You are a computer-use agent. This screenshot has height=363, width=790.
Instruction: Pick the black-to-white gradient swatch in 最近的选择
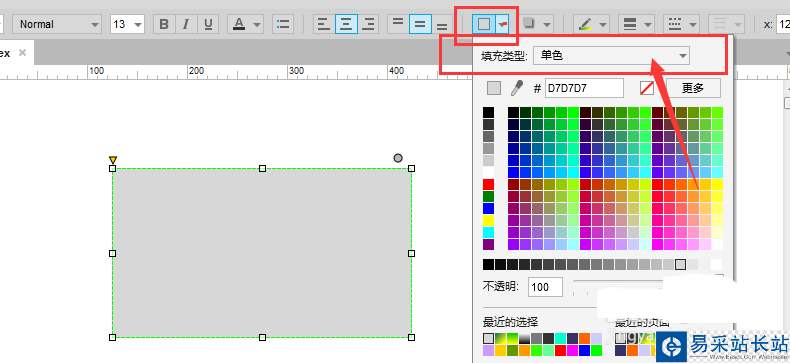point(524,338)
